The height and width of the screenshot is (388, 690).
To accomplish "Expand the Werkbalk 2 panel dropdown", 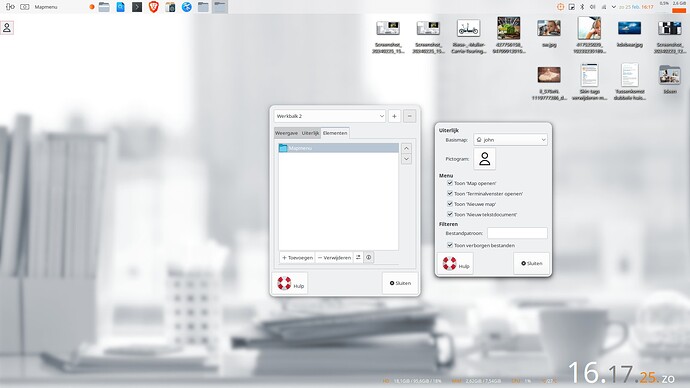I will pyautogui.click(x=330, y=116).
